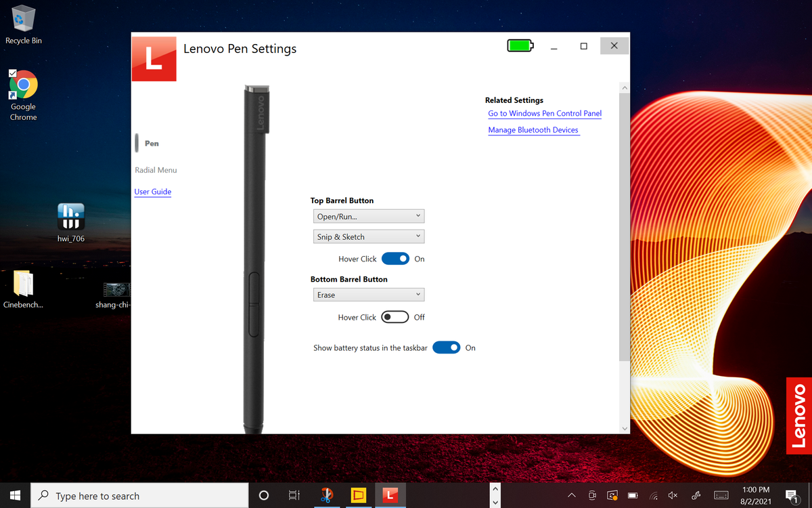The width and height of the screenshot is (812, 508).
Task: Click the taskbar search box
Action: click(x=140, y=496)
